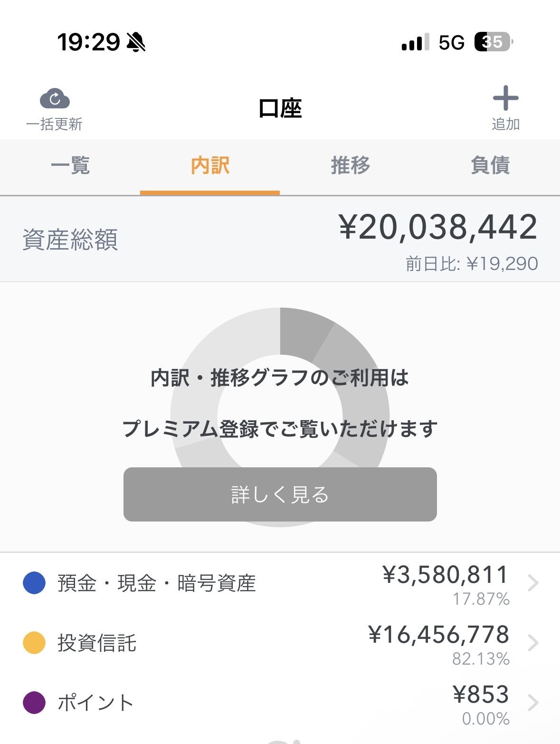560x744 pixels.
Task: Tap the purple ポイント category dot
Action: [34, 703]
